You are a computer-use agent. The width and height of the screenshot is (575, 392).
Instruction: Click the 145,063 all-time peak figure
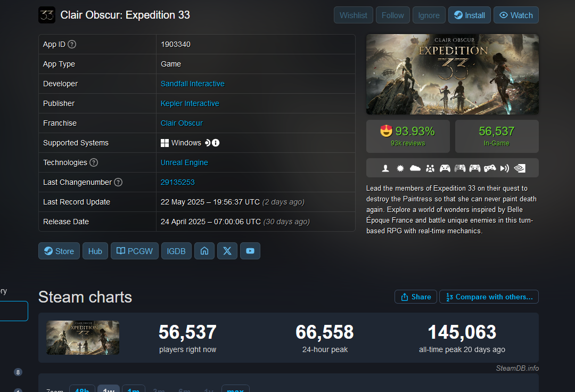[x=462, y=332]
